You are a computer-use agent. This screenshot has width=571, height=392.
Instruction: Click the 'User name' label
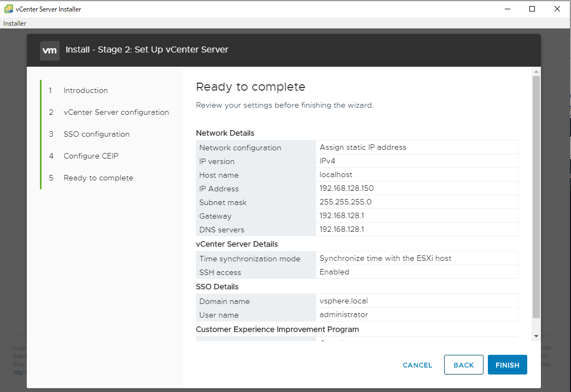tap(219, 315)
